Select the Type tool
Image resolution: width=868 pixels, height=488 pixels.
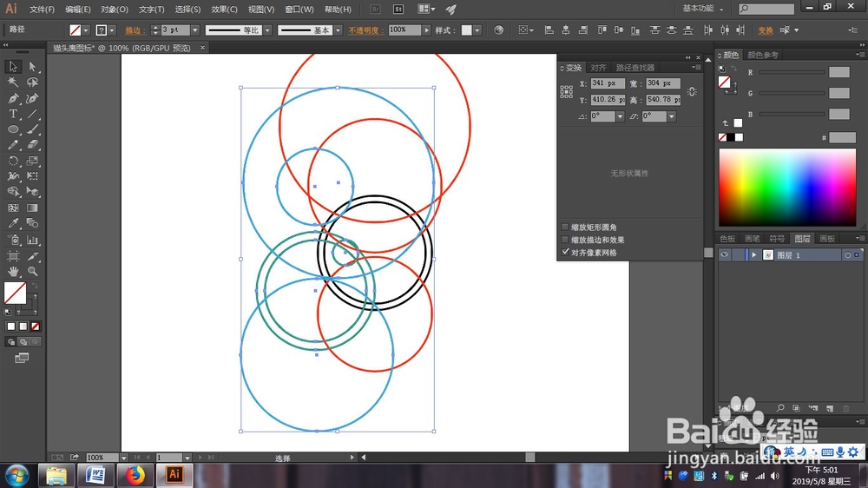coord(13,114)
